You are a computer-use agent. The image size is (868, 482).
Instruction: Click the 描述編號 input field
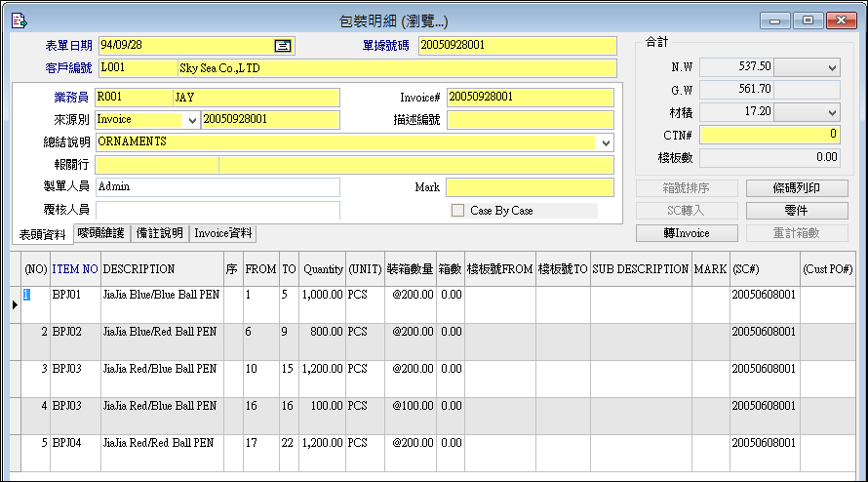coord(530,120)
